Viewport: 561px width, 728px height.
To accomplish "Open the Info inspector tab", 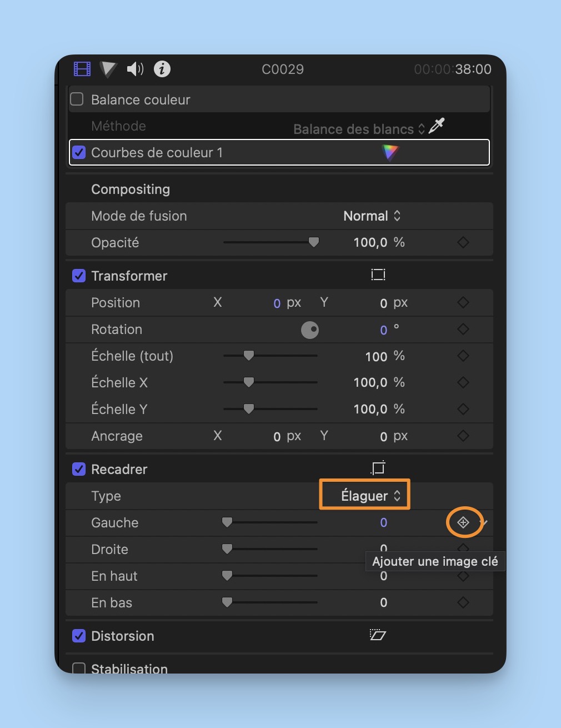I will coord(162,69).
